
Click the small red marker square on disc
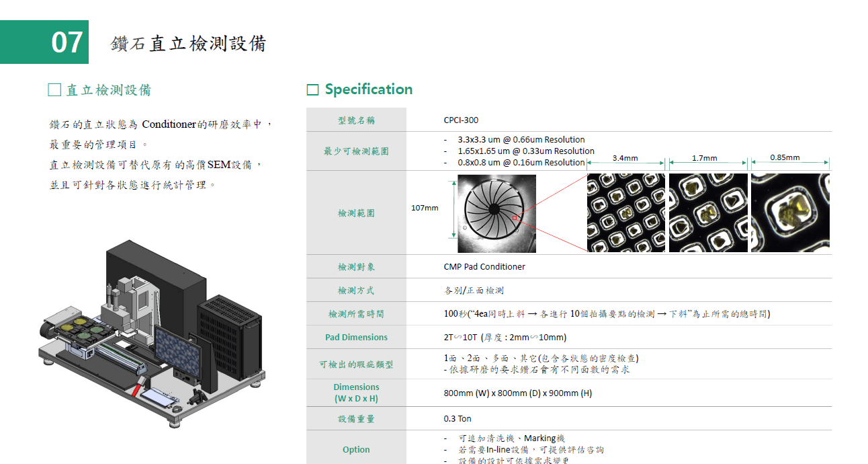click(x=515, y=218)
